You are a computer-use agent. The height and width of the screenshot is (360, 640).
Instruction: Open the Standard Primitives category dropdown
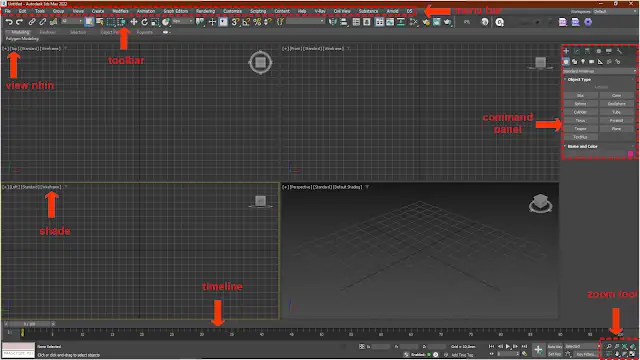[599, 71]
